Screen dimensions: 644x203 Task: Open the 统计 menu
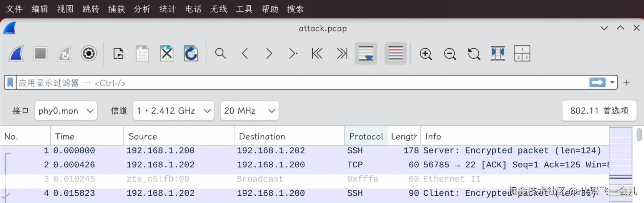pos(168,9)
